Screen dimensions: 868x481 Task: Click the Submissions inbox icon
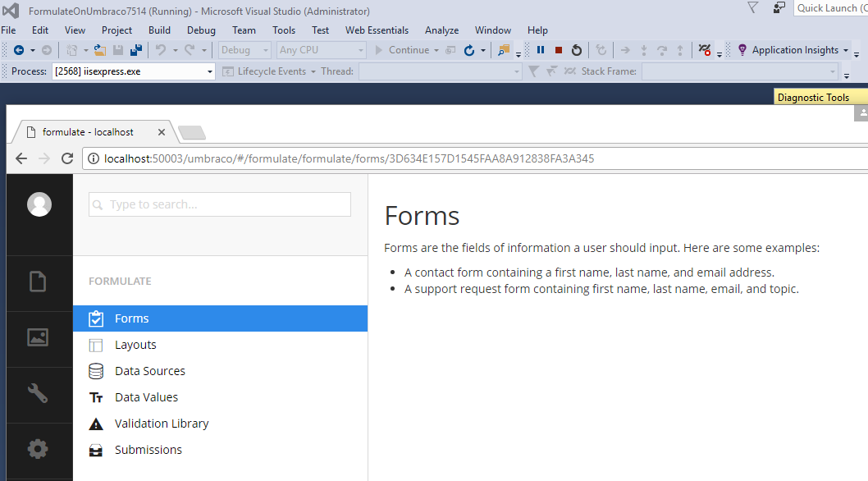(96, 450)
